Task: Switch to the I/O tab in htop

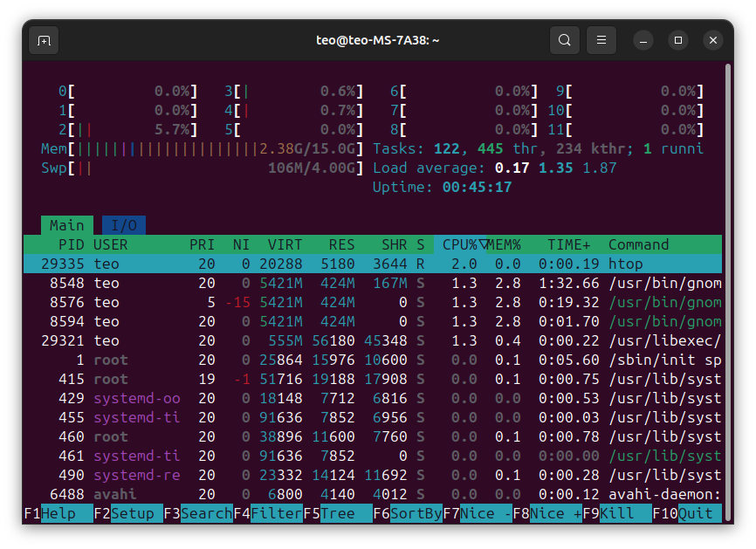Action: [x=124, y=225]
